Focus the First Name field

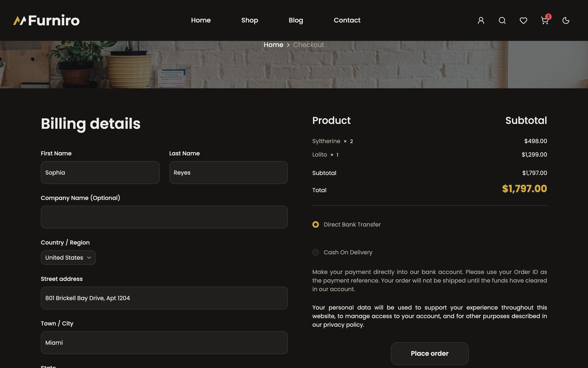coord(100,173)
